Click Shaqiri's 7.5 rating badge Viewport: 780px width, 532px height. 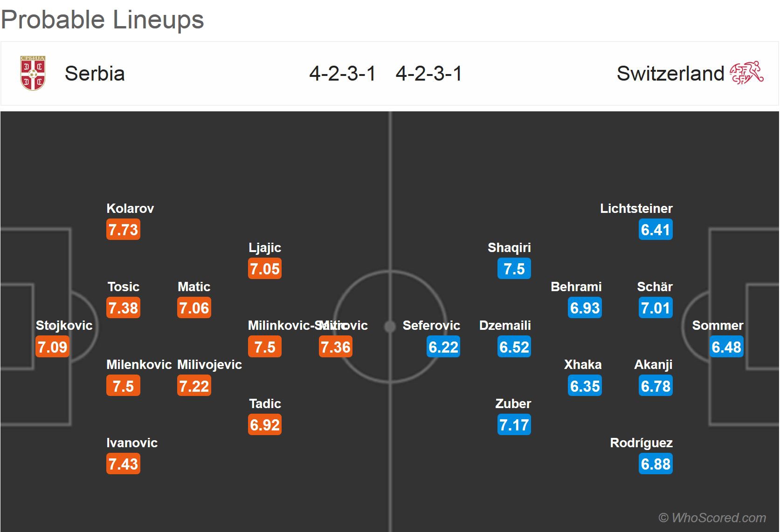[514, 269]
